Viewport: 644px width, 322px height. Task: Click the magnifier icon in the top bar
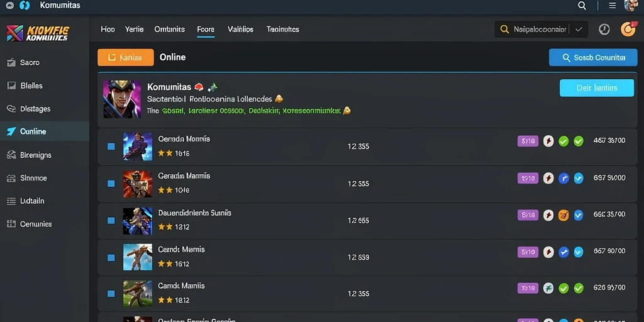582,5
